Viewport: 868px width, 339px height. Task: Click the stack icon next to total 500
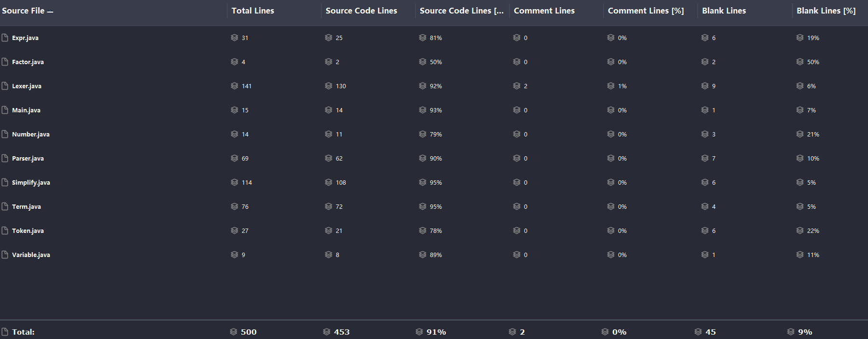tap(234, 332)
